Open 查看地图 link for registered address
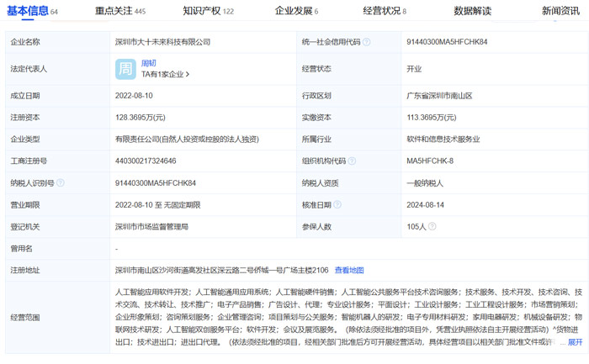The width and height of the screenshot is (589, 364). click(349, 270)
